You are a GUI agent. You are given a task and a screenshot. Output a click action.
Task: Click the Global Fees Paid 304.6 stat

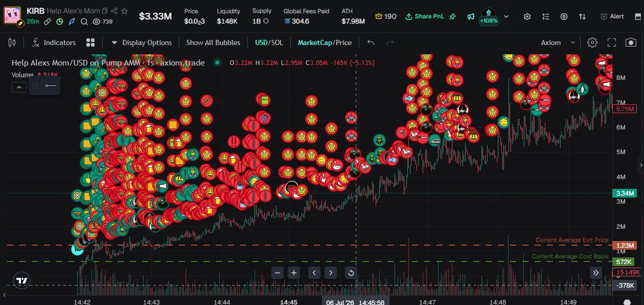[x=306, y=17]
